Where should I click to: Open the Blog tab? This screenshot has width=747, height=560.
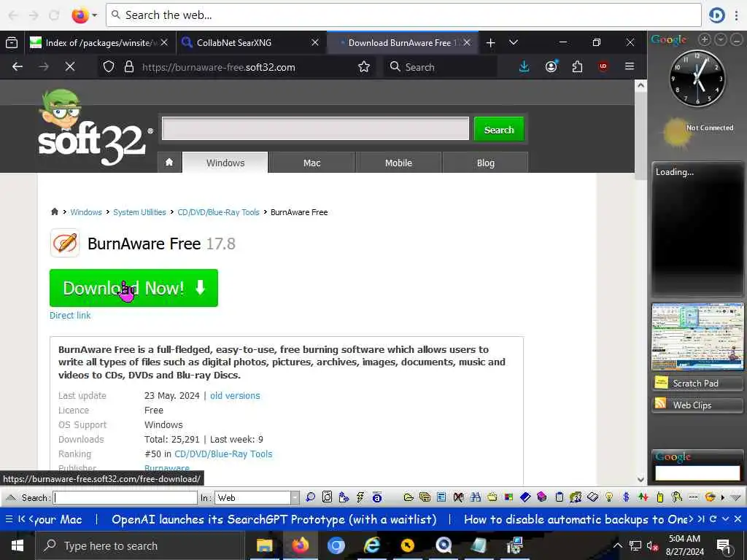[x=485, y=163]
